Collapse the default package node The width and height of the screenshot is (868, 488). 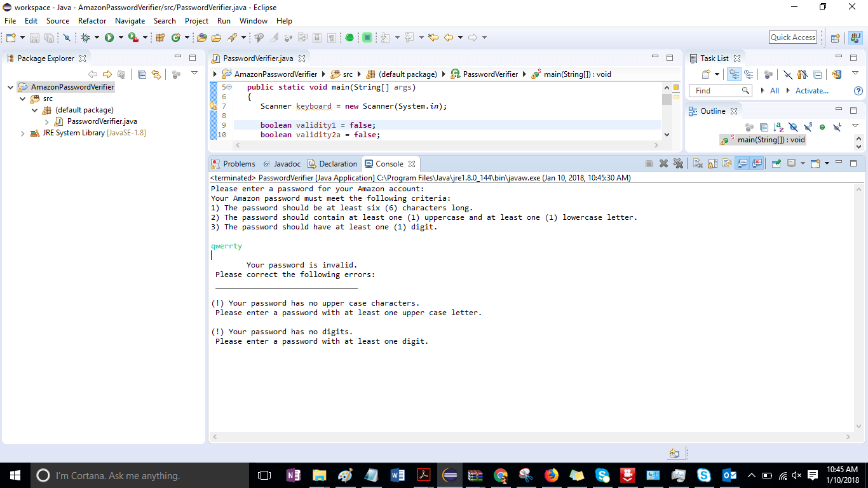click(35, 110)
